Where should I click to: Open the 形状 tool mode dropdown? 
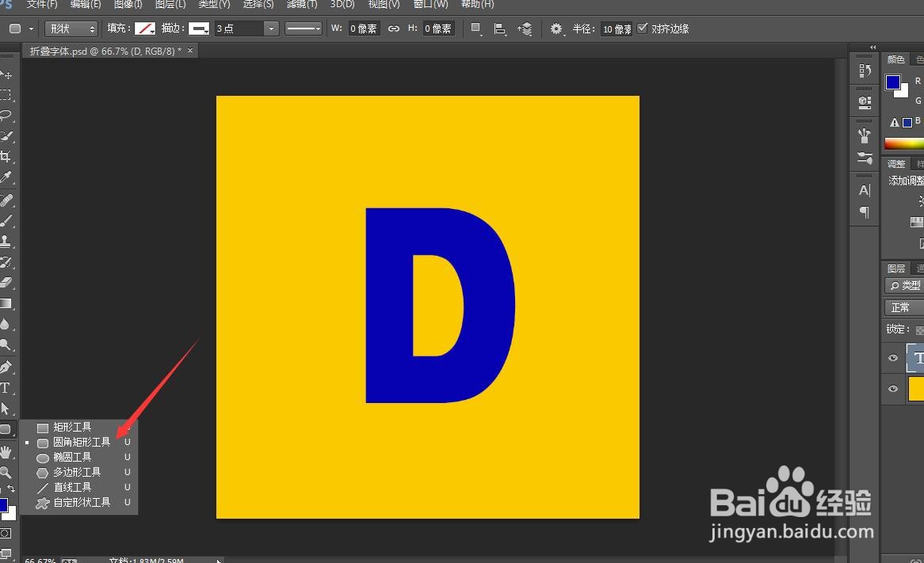pos(71,29)
